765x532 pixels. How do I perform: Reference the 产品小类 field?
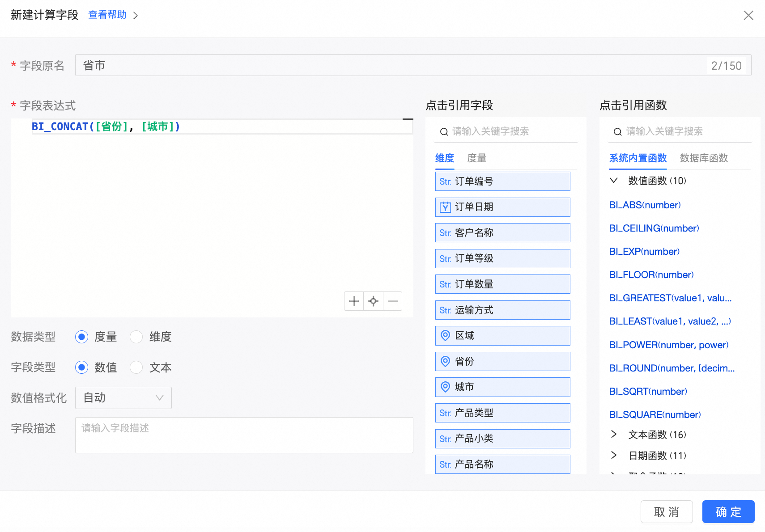pos(503,439)
